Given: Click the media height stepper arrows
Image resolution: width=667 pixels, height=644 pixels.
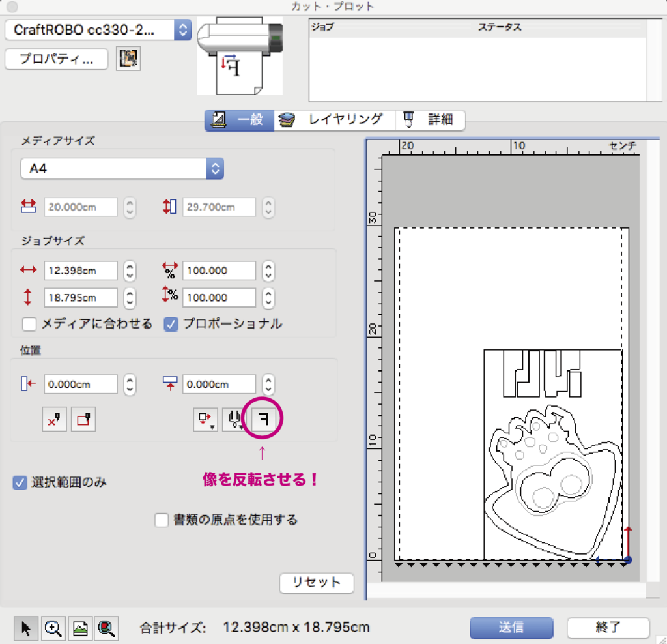Looking at the screenshot, I should click(x=268, y=207).
